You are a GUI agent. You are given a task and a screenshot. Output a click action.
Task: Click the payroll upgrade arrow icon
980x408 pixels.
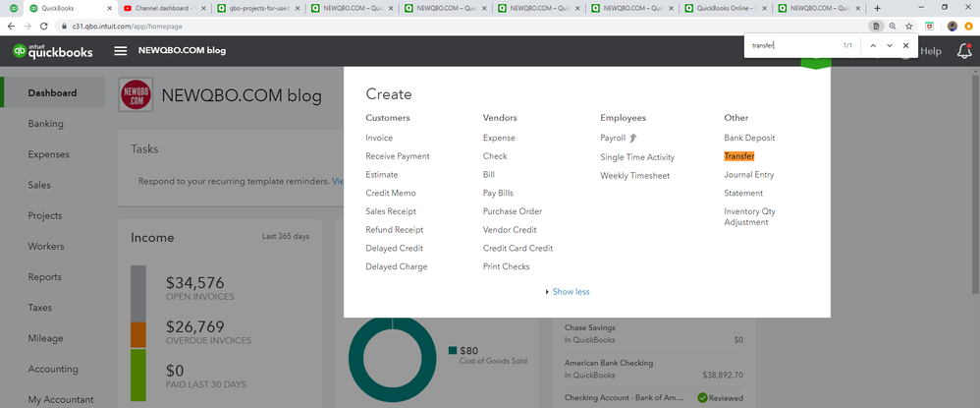(x=633, y=139)
